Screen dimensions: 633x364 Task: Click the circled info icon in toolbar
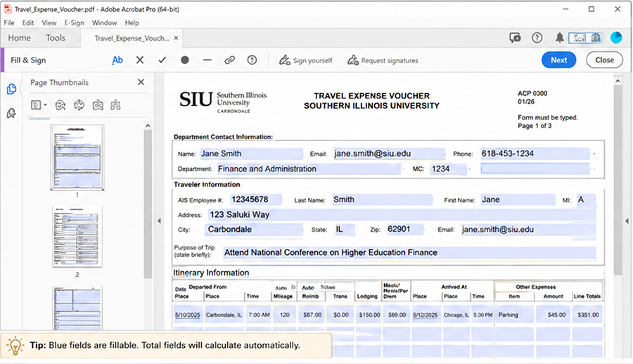tap(252, 60)
